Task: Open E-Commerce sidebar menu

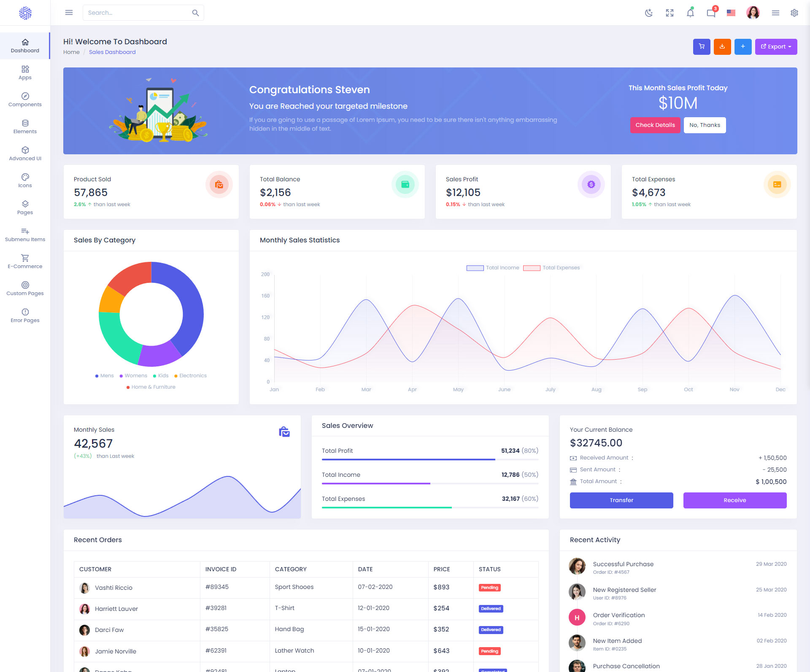Action: 25,261
